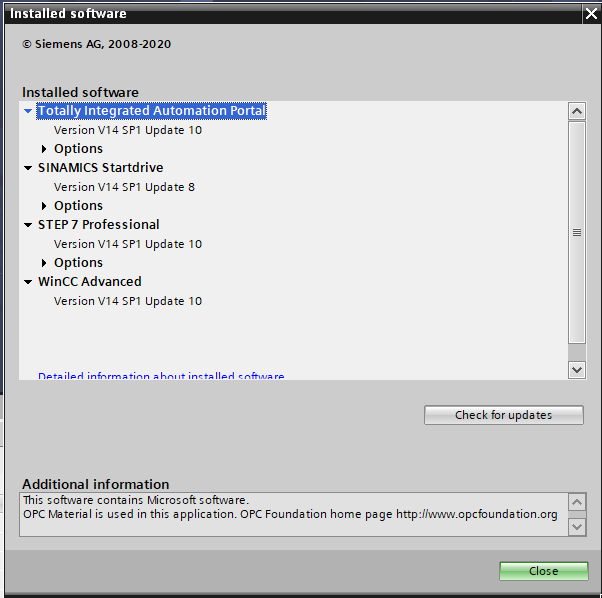Viewport: 602px width, 598px height.
Task: Click the OPC Foundation information text
Action: [x=290, y=514]
